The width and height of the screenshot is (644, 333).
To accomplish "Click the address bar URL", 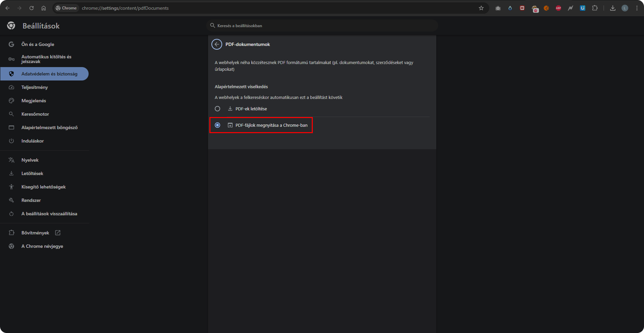I will [x=125, y=8].
